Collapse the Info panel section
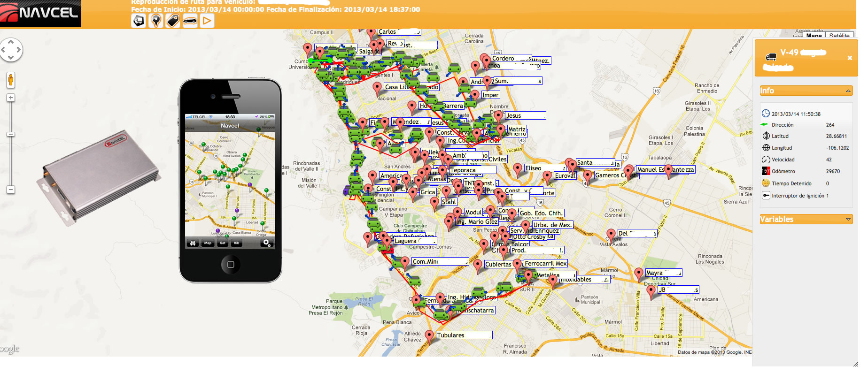 click(848, 91)
